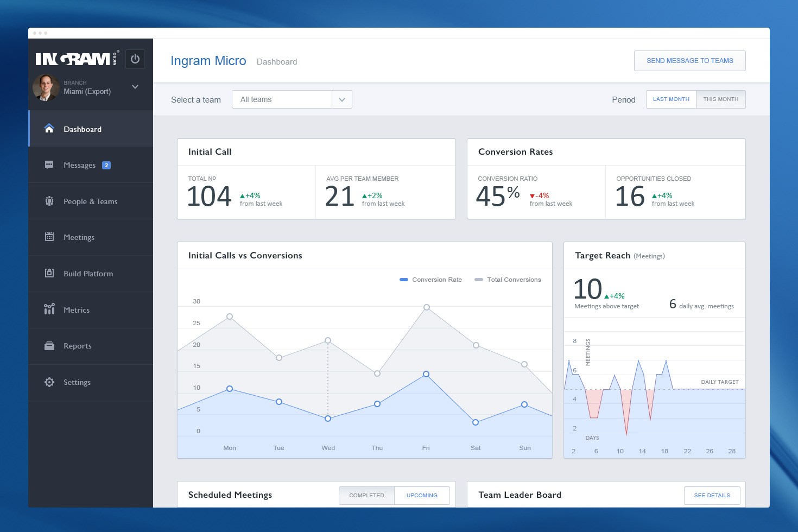Open Dashboard in the sidebar menu

point(91,129)
